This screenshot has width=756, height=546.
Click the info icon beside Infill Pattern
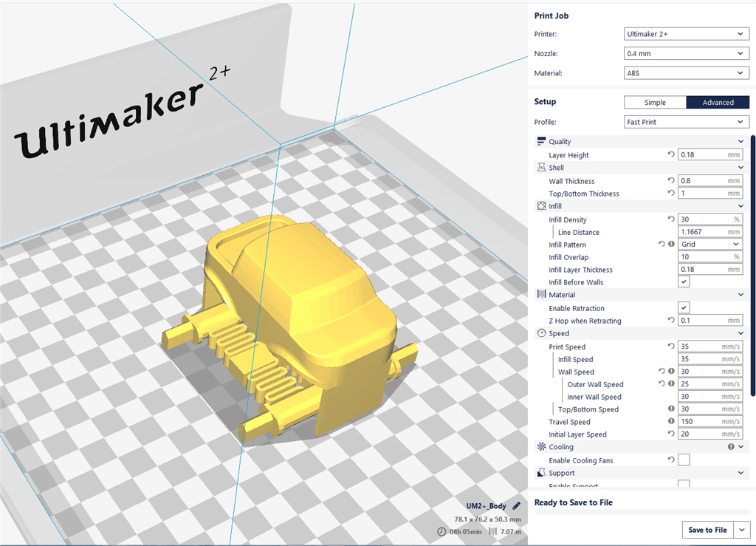tap(671, 244)
